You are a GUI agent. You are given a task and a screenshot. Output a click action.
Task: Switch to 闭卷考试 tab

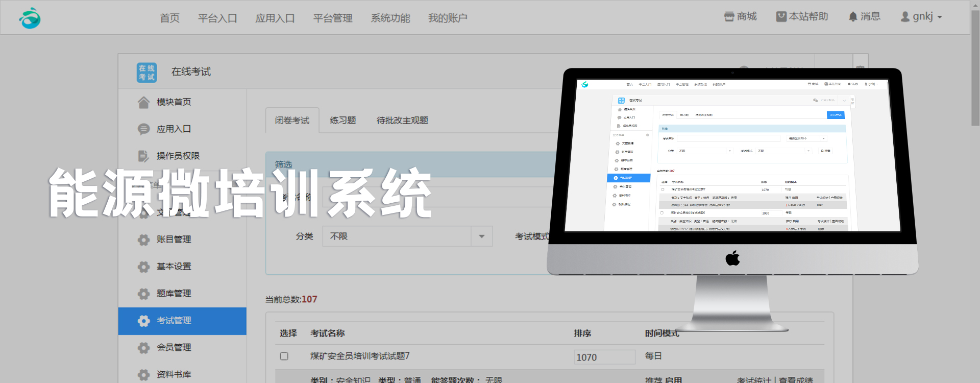[292, 121]
